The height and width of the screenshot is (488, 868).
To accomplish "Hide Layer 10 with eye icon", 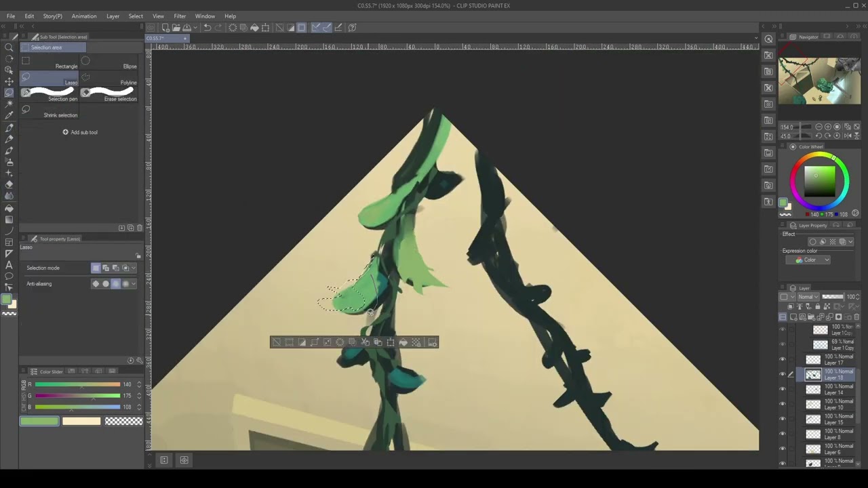I will pyautogui.click(x=783, y=404).
